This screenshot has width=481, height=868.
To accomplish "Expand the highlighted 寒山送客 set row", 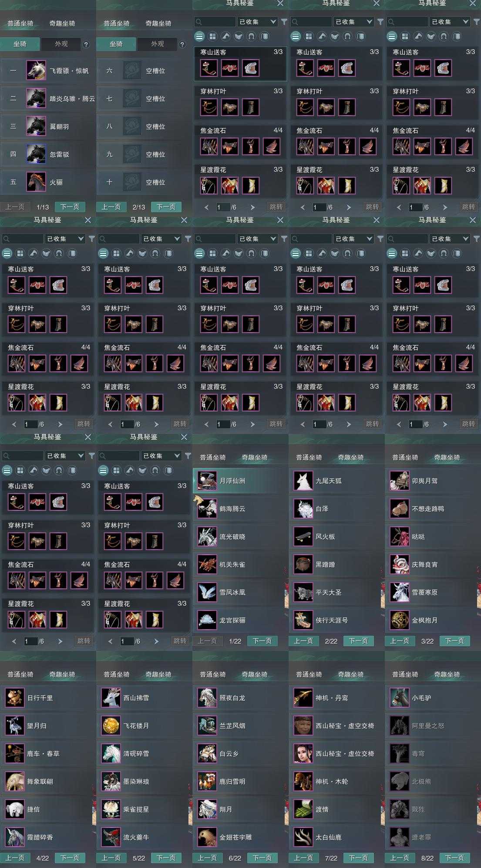I will click(x=240, y=52).
